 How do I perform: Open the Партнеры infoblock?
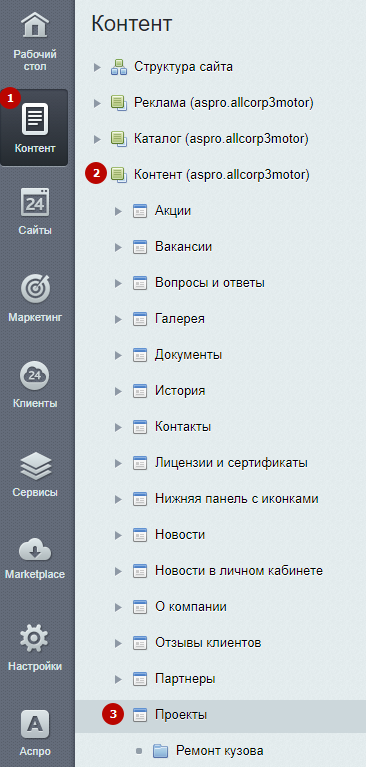point(185,679)
